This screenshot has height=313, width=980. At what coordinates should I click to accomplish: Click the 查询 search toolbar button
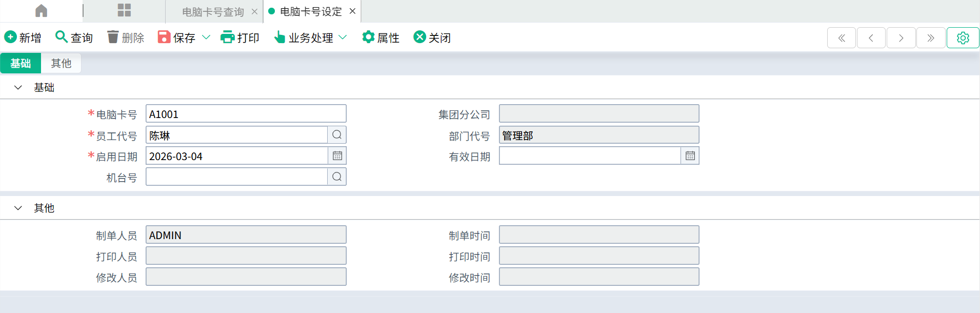(x=74, y=37)
